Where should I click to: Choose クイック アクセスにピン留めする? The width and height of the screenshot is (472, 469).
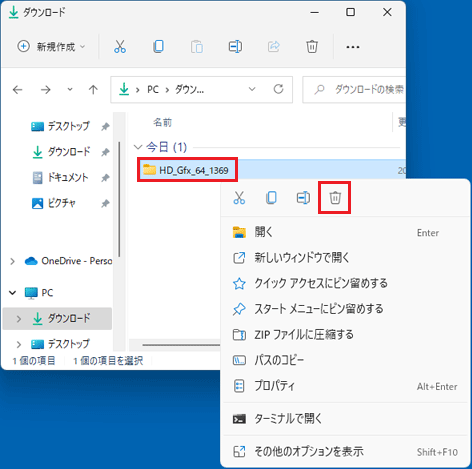click(x=345, y=283)
